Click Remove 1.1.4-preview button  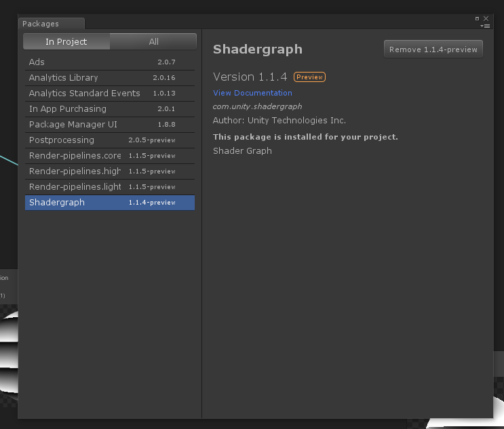point(433,49)
